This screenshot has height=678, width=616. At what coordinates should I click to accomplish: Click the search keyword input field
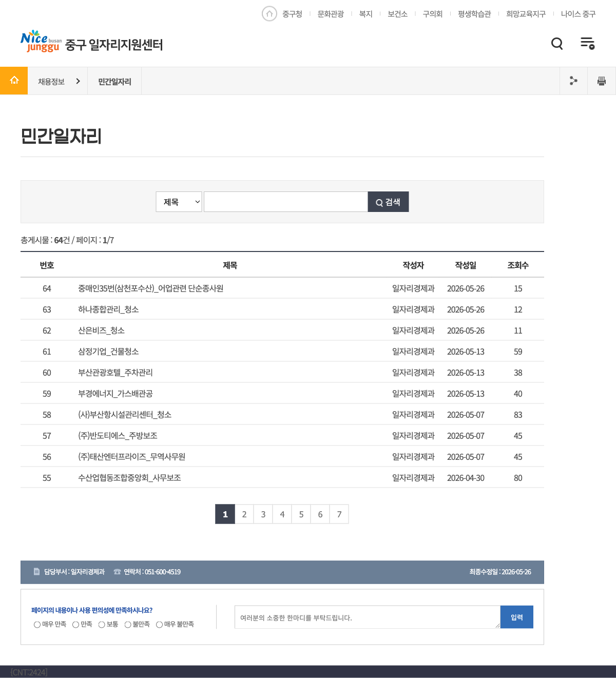[x=286, y=202]
